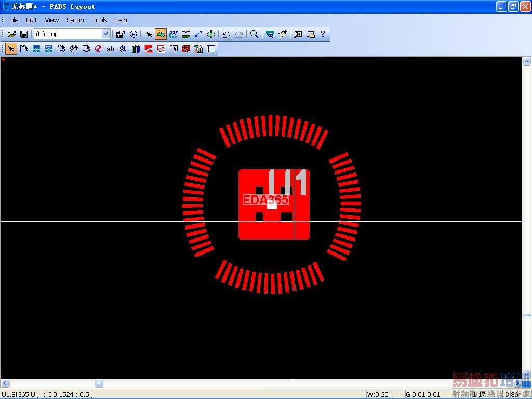Viewport: 532px width, 399px height.
Task: Click the Redo arrow icon
Action: (239, 34)
